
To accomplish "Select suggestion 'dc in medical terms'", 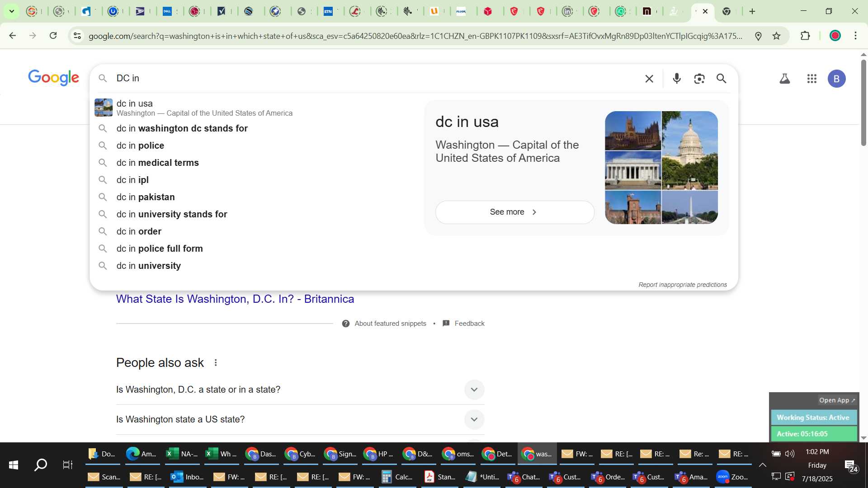I will (258, 163).
